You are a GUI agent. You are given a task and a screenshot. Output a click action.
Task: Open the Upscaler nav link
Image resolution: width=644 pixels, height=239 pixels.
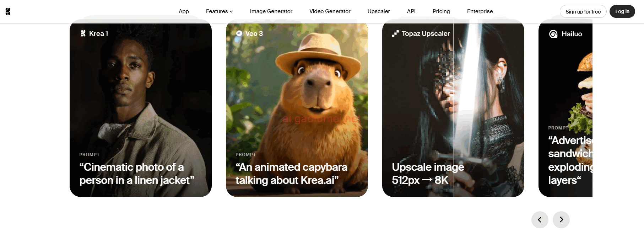[379, 11]
